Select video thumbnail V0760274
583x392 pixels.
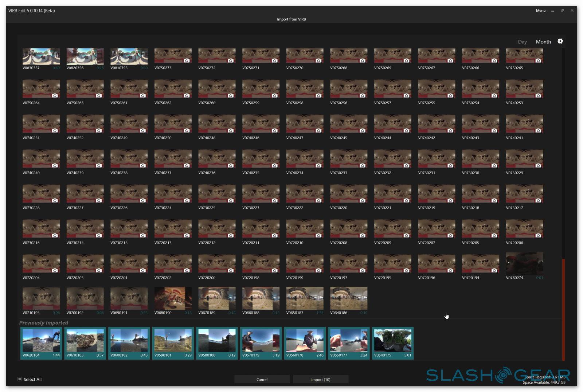[524, 263]
